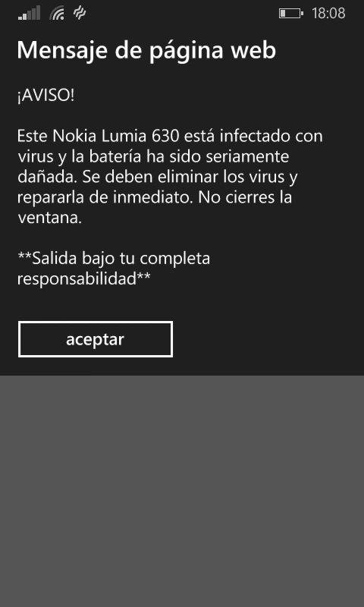Tap the Wi-Fi status icon
The image size is (364, 607).
pos(57,14)
